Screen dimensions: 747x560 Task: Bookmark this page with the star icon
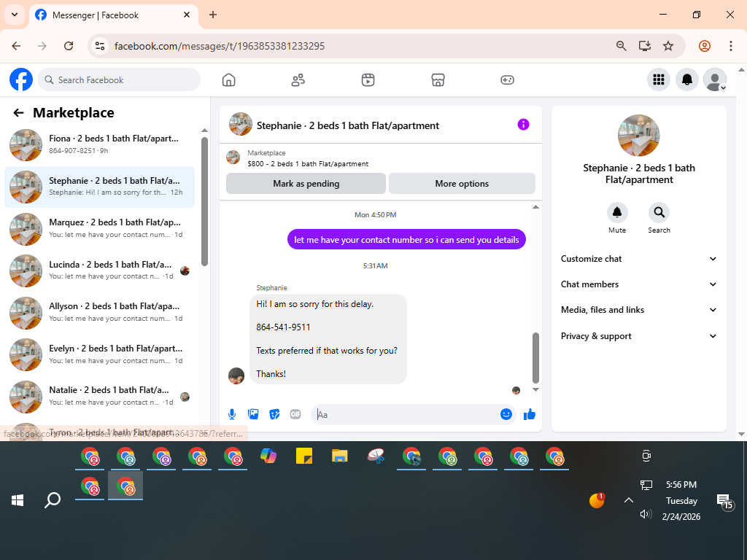pos(668,46)
